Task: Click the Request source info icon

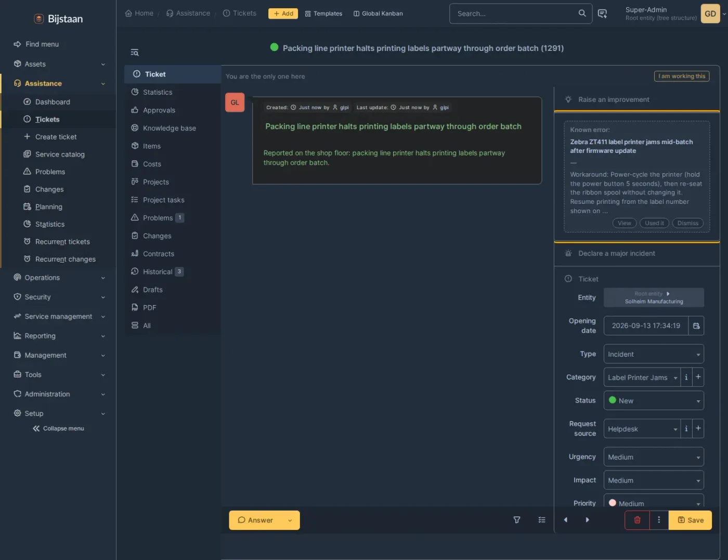Action: 686,428
